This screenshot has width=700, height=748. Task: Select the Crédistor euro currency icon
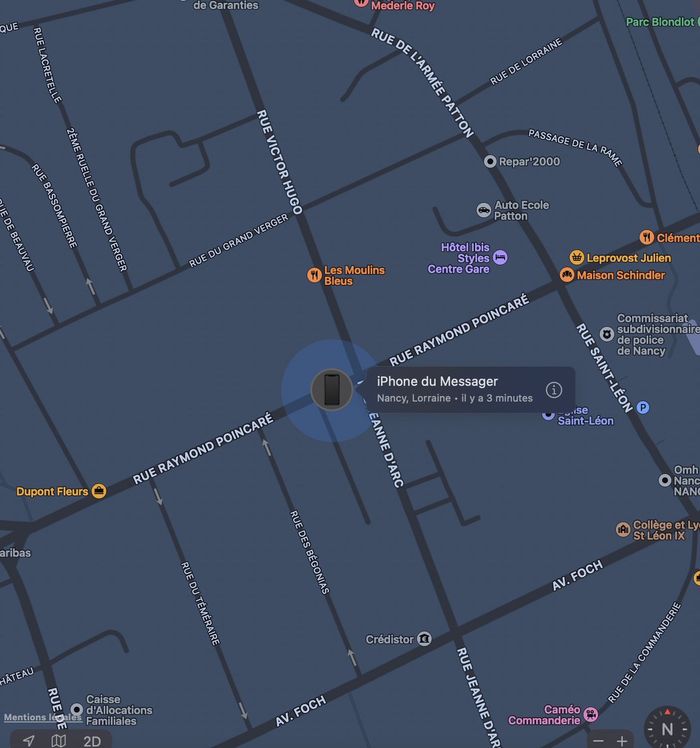click(426, 639)
